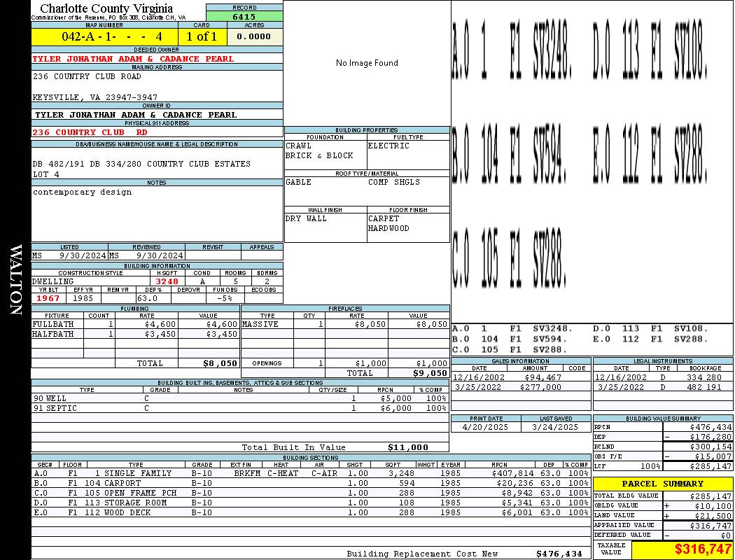Click the sketch legend line 'B.0 104 F1 SV594.'

coord(510,339)
